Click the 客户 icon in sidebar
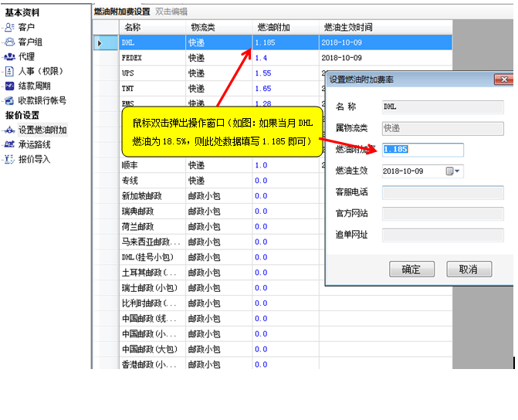518x420 pixels. [x=9, y=28]
